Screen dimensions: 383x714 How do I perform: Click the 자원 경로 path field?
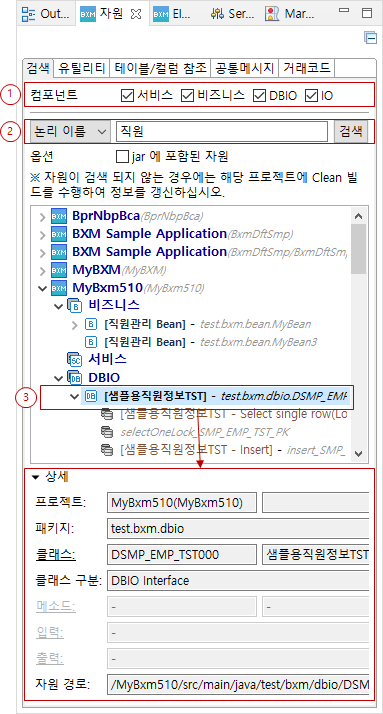pyautogui.click(x=238, y=684)
